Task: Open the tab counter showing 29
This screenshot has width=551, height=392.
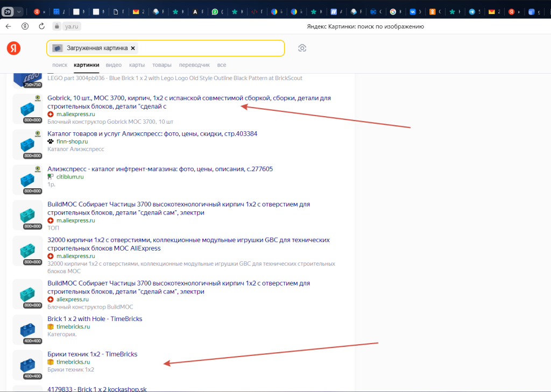Action: coord(8,12)
